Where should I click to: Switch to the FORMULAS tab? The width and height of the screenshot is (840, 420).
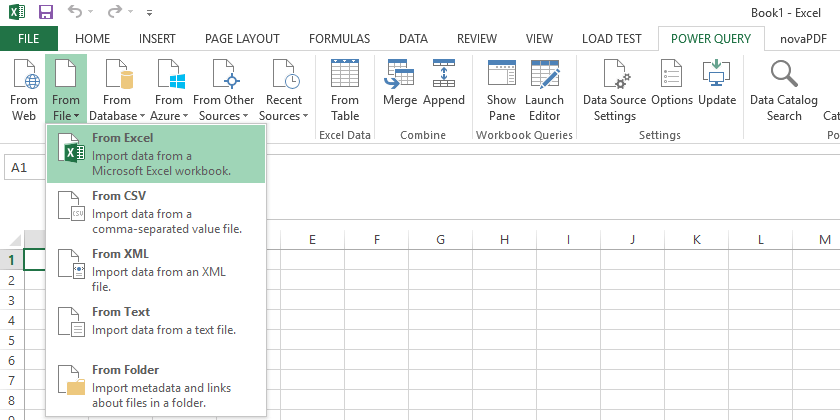[339, 39]
